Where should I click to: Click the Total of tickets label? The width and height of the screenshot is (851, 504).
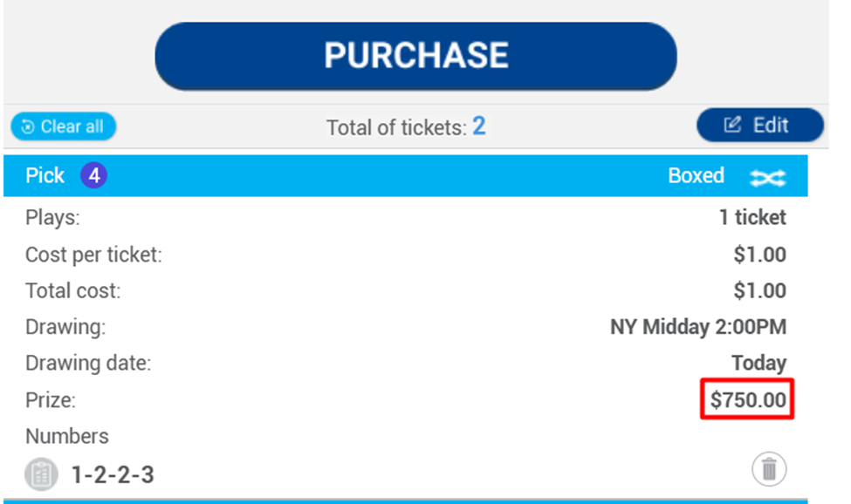[x=396, y=127]
